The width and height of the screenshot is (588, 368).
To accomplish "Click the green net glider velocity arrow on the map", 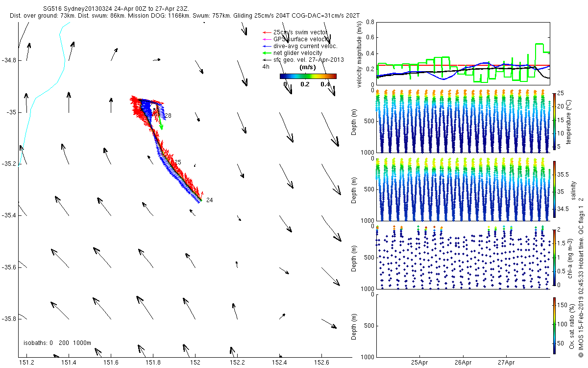I will pos(160,121).
